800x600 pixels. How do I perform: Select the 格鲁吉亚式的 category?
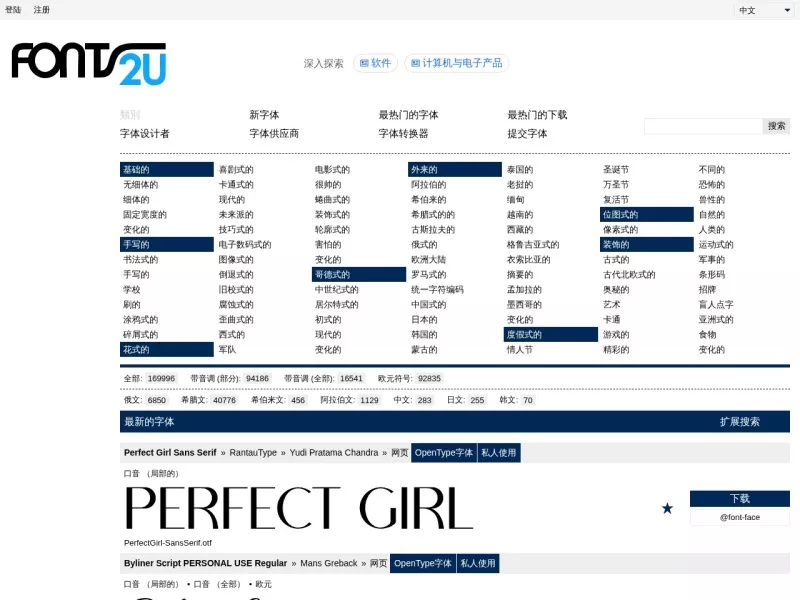pos(533,244)
